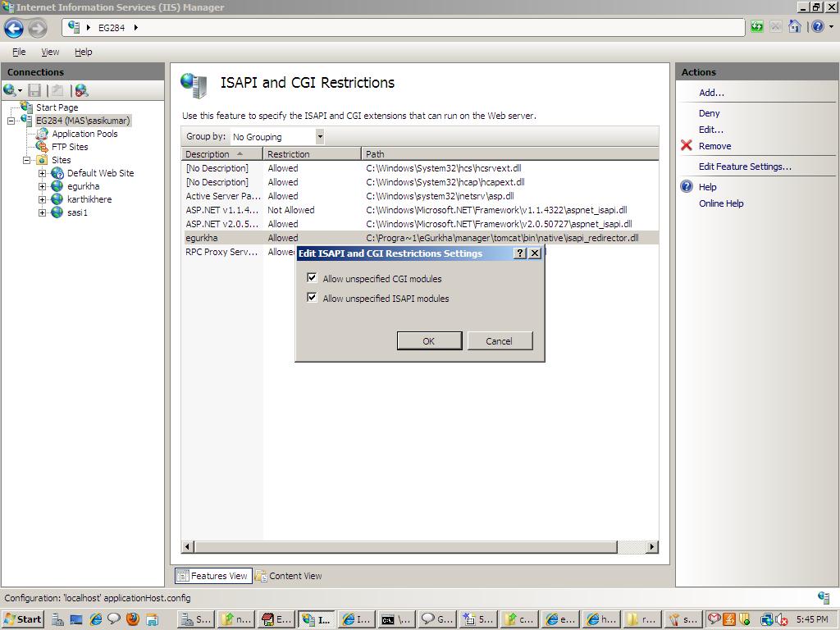Click the Sites folder icon in tree
Image resolution: width=840 pixels, height=630 pixels.
[42, 160]
